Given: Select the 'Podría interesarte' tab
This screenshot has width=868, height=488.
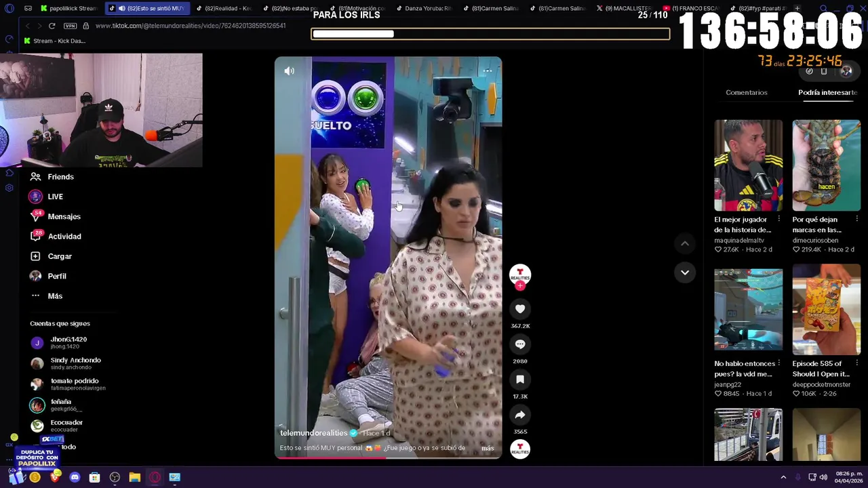Looking at the screenshot, I should pyautogui.click(x=827, y=92).
